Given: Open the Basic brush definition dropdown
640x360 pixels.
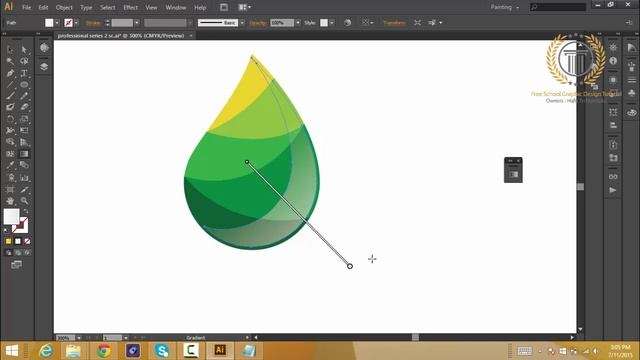Looking at the screenshot, I should pyautogui.click(x=242, y=23).
